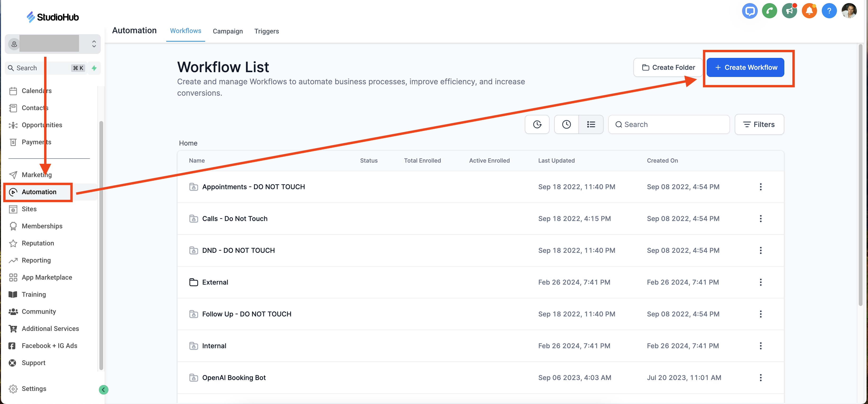Switch to the Triggers tab
Screen dimensions: 868x404
[x=266, y=31]
